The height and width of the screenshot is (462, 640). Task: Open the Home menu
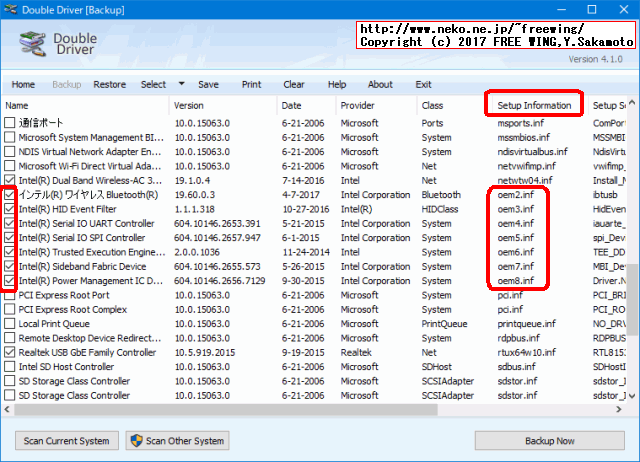[x=23, y=84]
